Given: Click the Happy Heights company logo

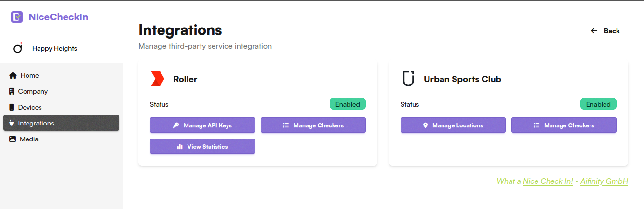Looking at the screenshot, I should pos(18,48).
